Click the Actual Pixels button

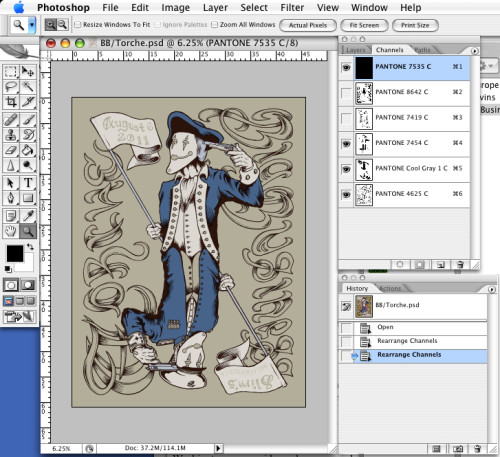point(308,25)
